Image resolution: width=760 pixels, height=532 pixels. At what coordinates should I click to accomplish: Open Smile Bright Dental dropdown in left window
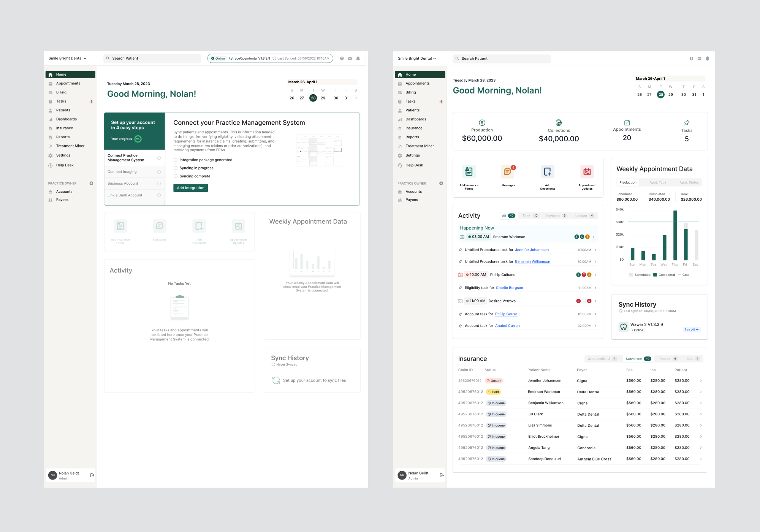click(x=68, y=59)
